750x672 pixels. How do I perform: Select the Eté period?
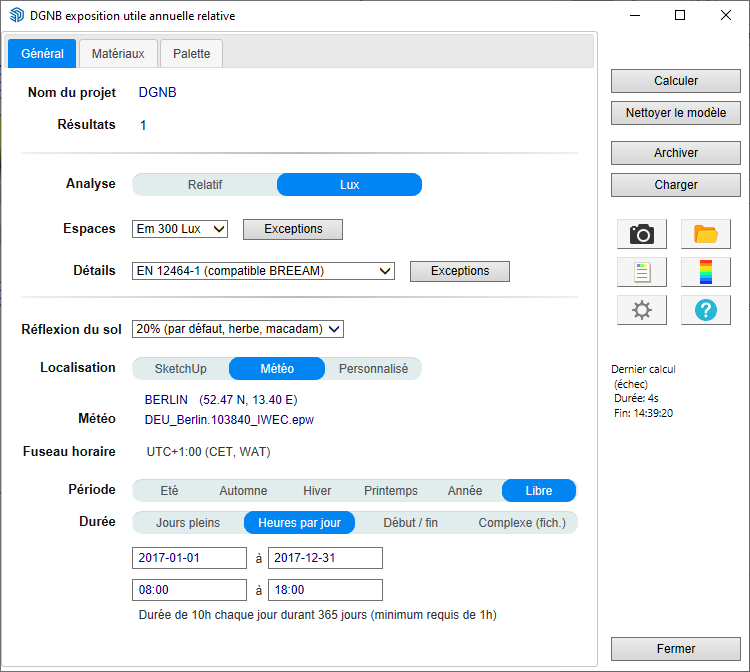coord(169,491)
